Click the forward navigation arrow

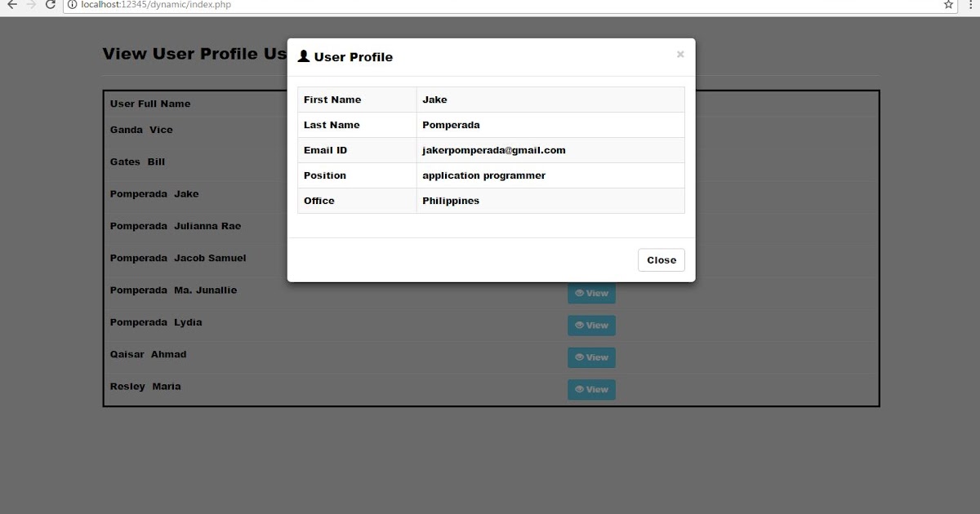click(x=31, y=6)
